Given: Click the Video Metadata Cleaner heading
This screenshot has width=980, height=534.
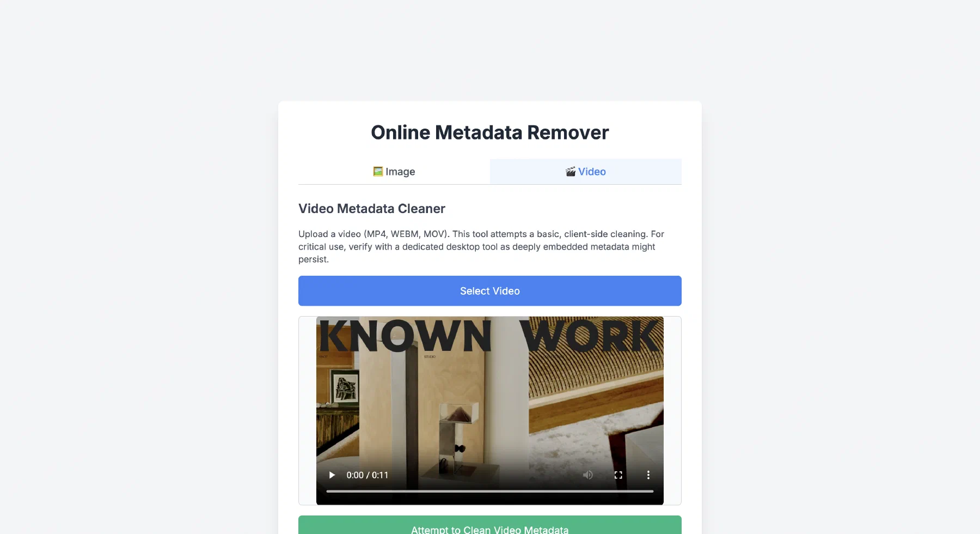Looking at the screenshot, I should [x=372, y=209].
